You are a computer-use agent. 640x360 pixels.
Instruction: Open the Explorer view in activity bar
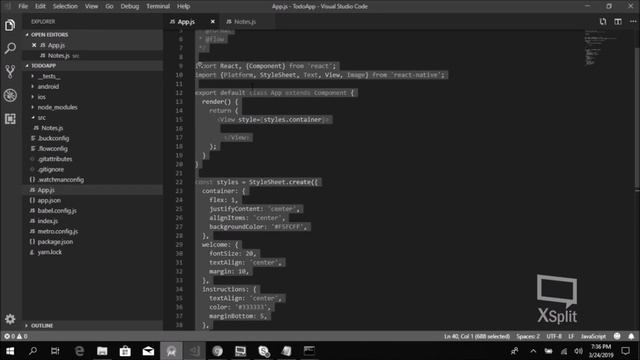[x=10, y=25]
